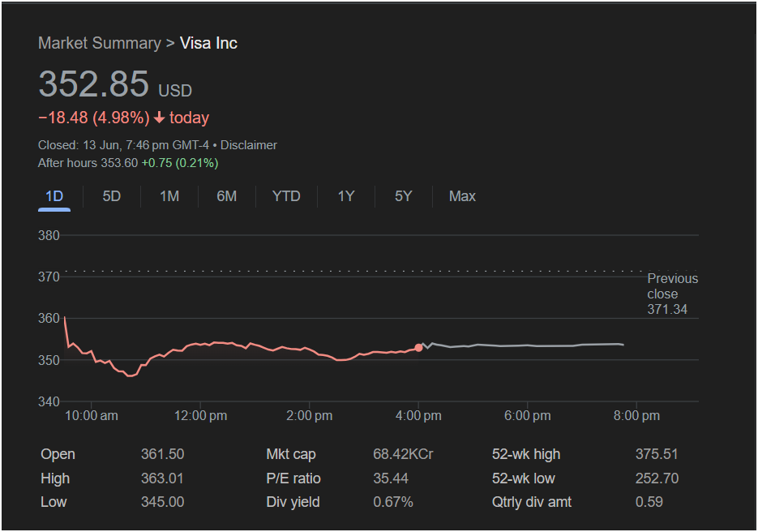This screenshot has width=758, height=532.
Task: Show the 6M chart range
Action: coord(227,196)
